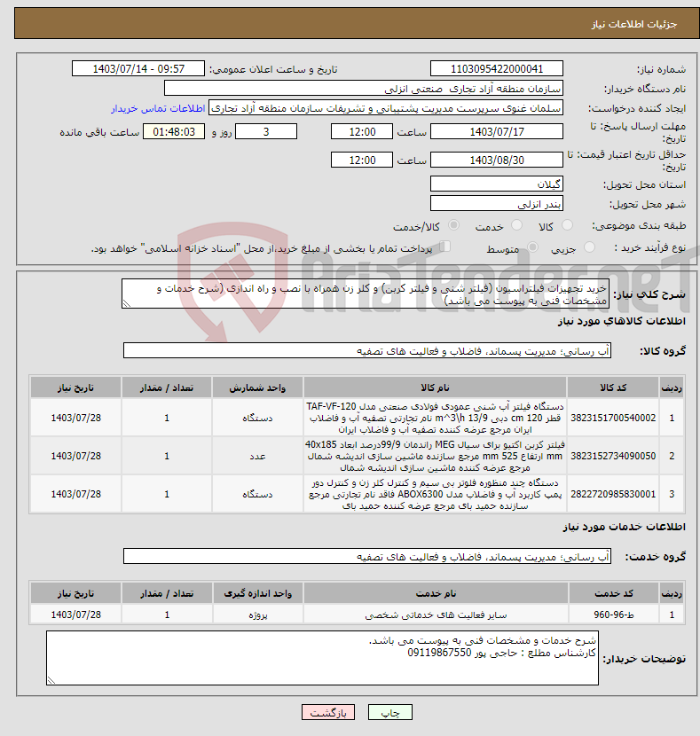Click the price validity date 1403/08/30
Viewport: 700px width, 736px height.
(x=496, y=161)
